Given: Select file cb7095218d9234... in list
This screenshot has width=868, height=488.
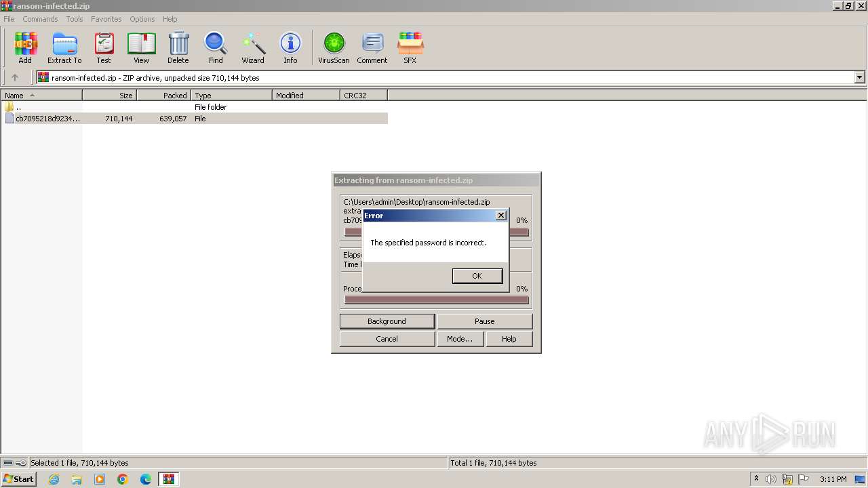Looking at the screenshot, I should pos(41,119).
